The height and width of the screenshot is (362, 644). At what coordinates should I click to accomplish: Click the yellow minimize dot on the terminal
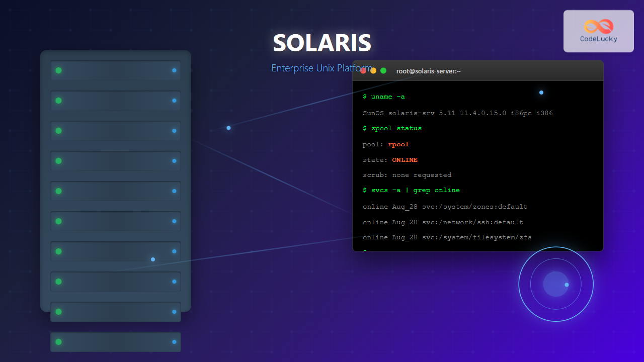[373, 71]
